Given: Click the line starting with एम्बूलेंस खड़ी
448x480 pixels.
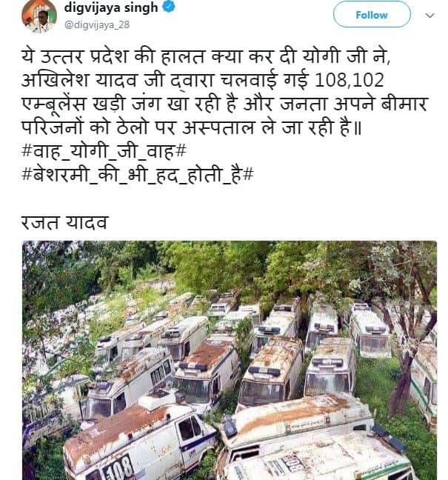Looking at the screenshot, I should coord(224,104).
